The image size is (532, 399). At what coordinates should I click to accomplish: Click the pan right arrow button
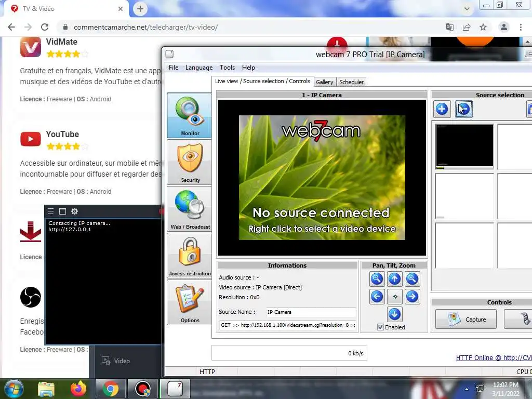412,297
